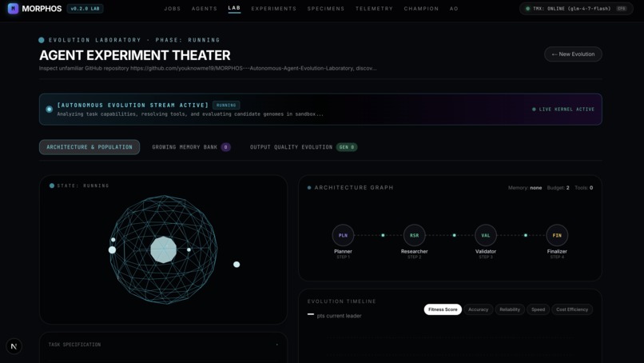Click the Architecture Graph heading
The width and height of the screenshot is (644, 363).
pyautogui.click(x=354, y=187)
